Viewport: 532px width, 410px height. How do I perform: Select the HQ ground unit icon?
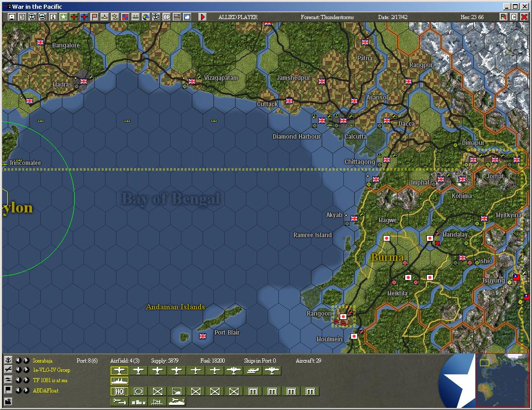[x=120, y=391]
